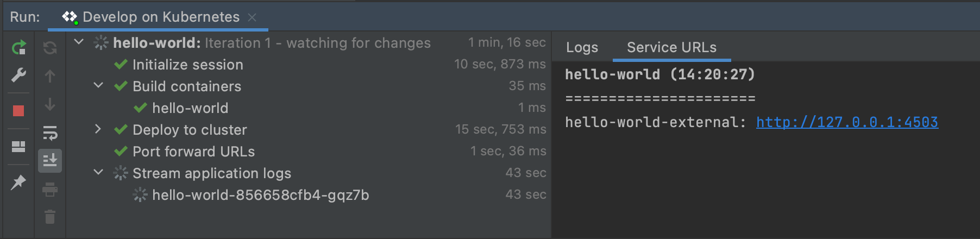980x239 pixels.
Task: Click the Restore Layout icon
Action: pos(18,147)
